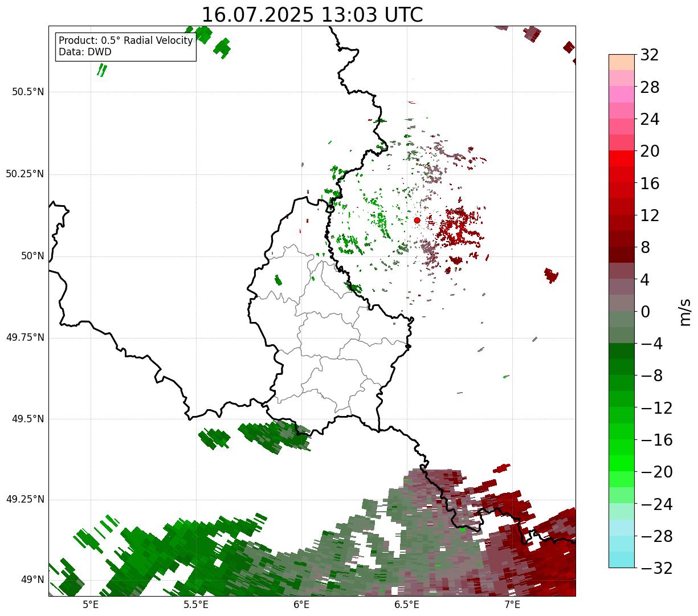
Task: Click the colorbar tick label −28
Action: point(656,536)
